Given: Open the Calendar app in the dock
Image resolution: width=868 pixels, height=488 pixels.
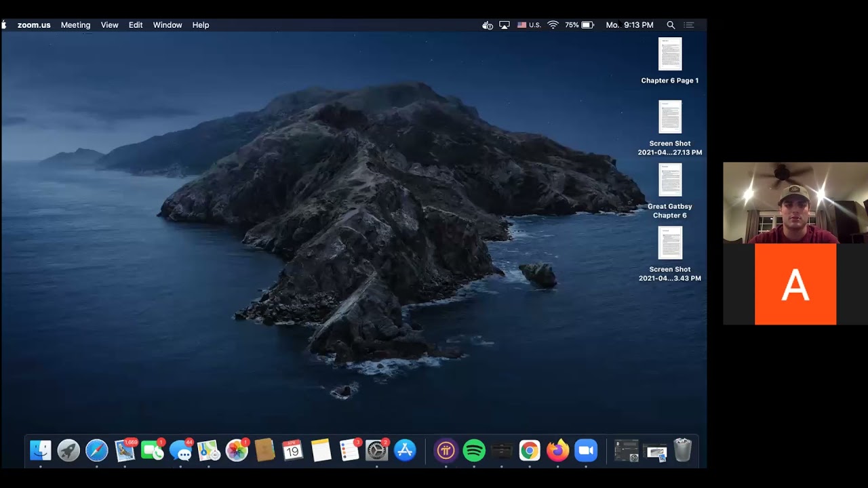Looking at the screenshot, I should click(292, 451).
